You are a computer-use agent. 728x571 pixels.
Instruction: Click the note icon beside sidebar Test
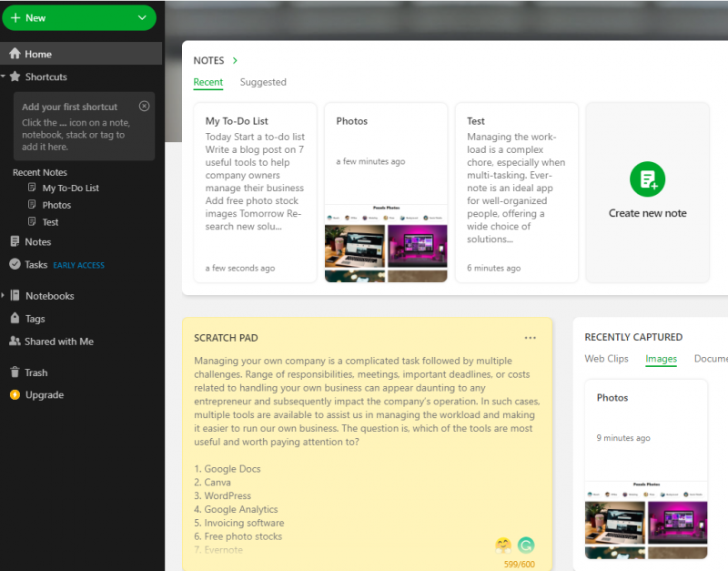pos(32,221)
